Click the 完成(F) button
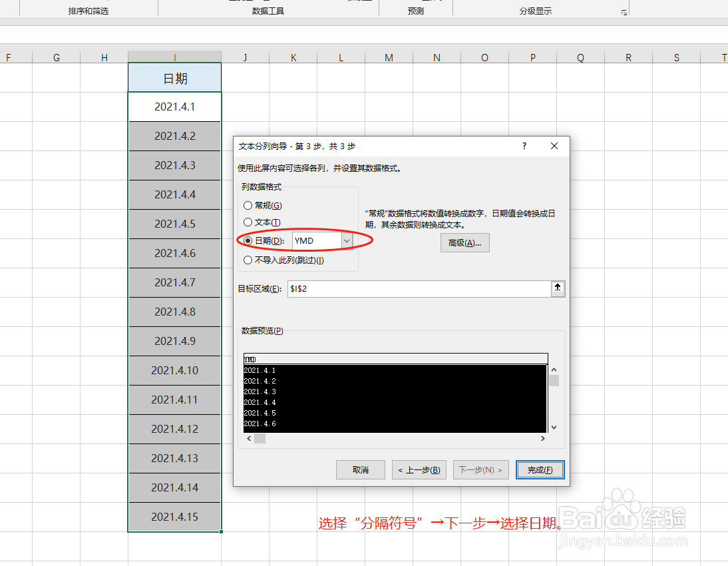The height and width of the screenshot is (566, 728). [x=540, y=470]
